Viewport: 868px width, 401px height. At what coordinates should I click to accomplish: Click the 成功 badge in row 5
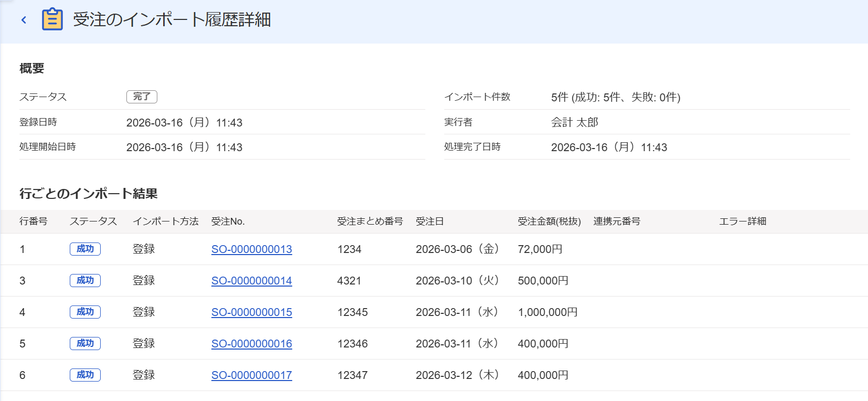85,343
